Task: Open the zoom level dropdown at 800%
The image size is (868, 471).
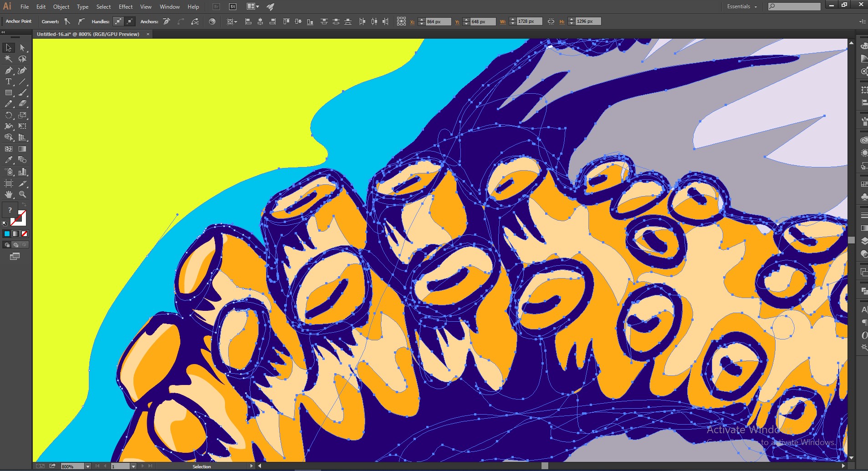Action: click(x=88, y=466)
